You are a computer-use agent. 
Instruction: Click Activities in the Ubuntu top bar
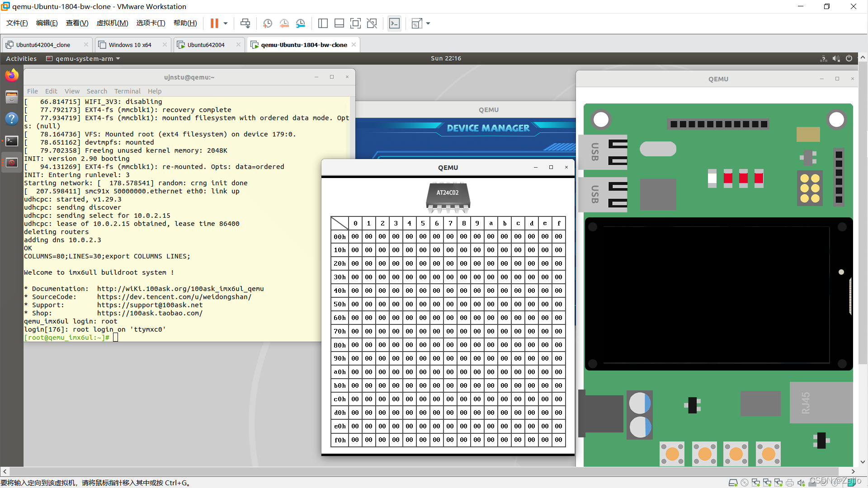tap(21, 58)
